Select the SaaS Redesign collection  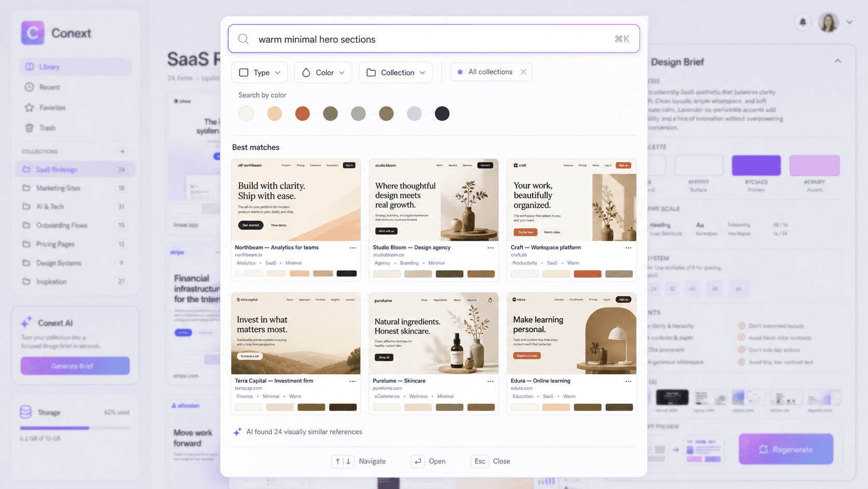point(75,169)
